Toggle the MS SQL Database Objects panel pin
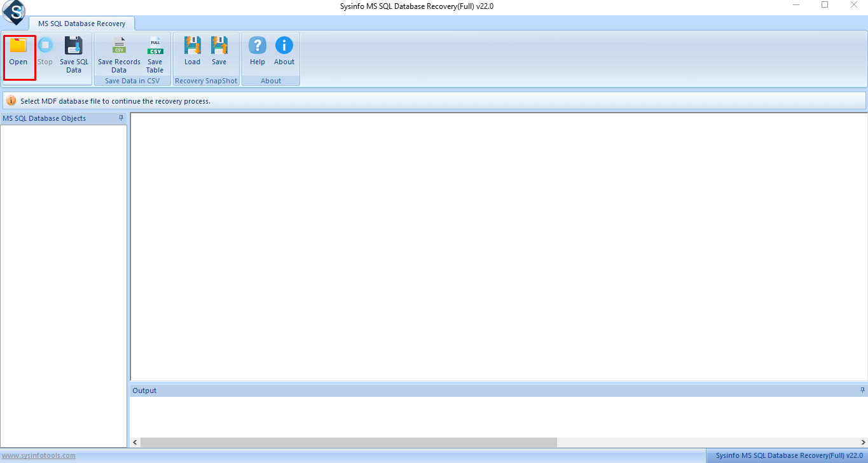 (x=121, y=118)
